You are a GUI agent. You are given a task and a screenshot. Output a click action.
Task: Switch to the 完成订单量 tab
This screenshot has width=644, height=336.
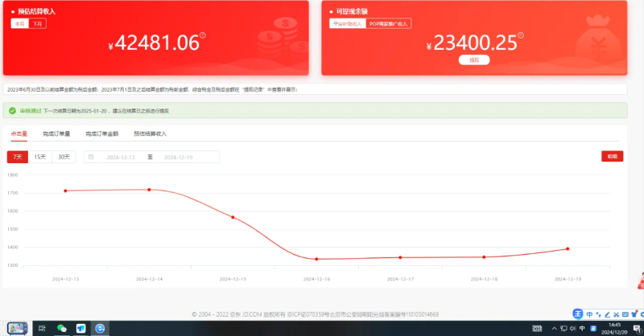[56, 133]
